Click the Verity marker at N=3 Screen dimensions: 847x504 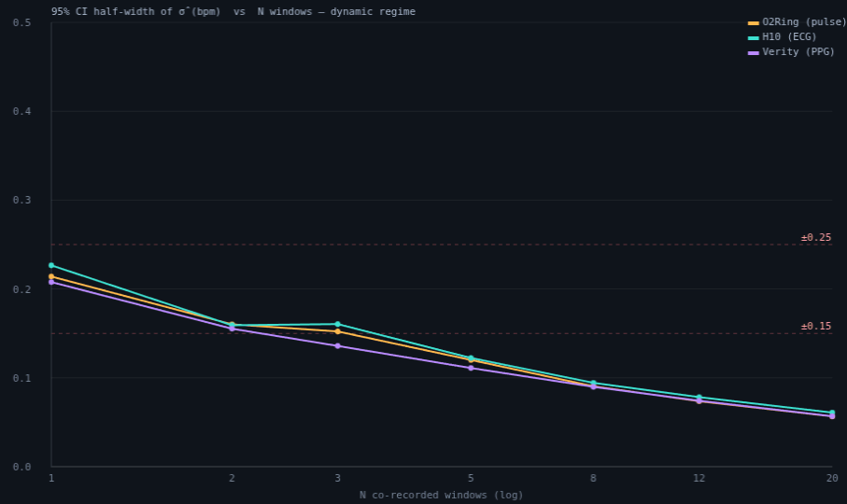click(338, 346)
